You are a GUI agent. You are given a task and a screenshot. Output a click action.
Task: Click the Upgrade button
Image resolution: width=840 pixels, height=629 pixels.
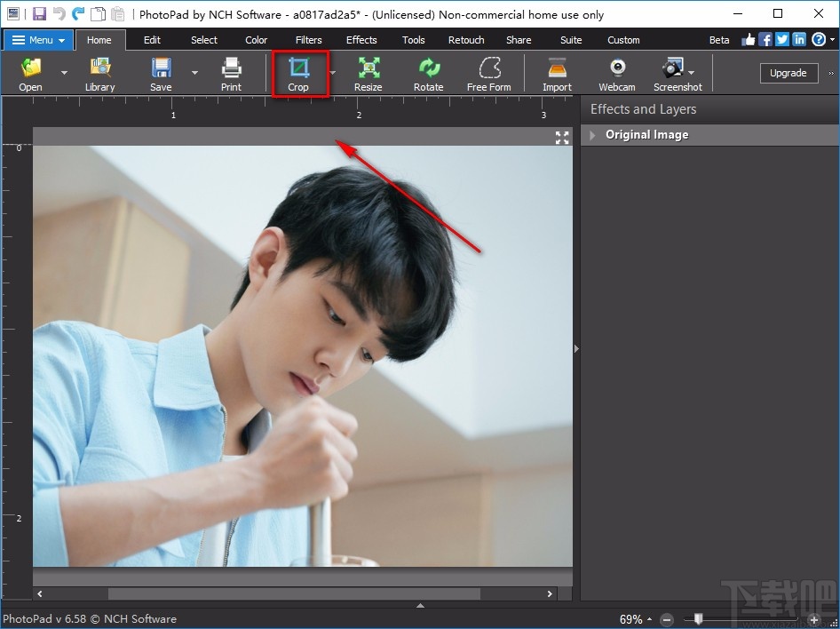[788, 73]
